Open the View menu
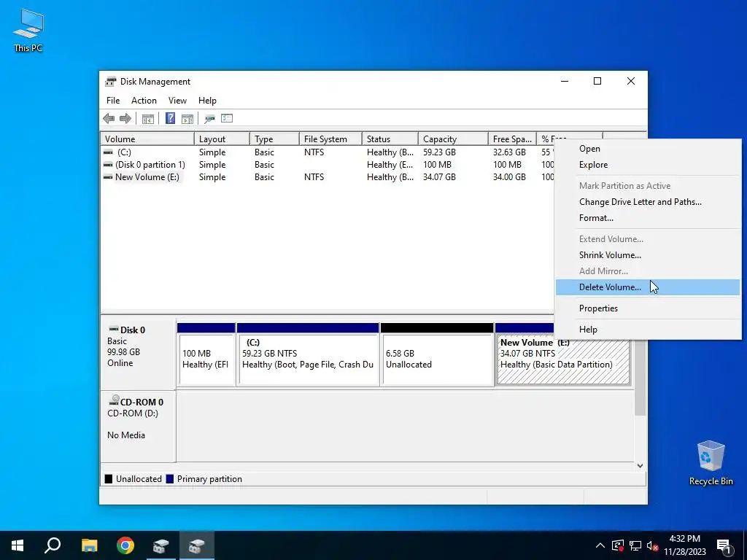Viewport: 747px width, 560px height. click(177, 101)
